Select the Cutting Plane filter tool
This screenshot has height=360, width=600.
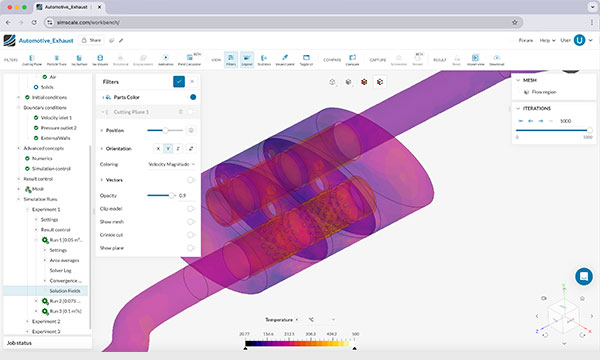pos(32,60)
